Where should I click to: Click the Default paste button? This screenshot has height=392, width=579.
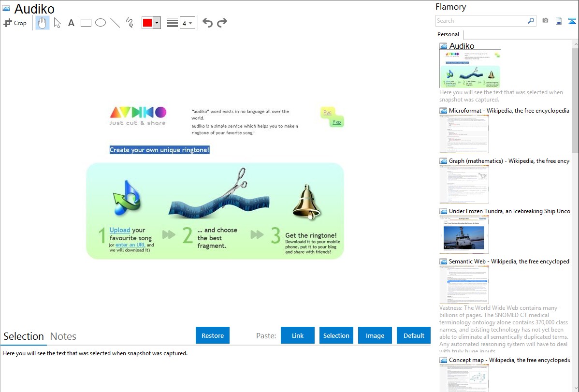click(x=414, y=335)
